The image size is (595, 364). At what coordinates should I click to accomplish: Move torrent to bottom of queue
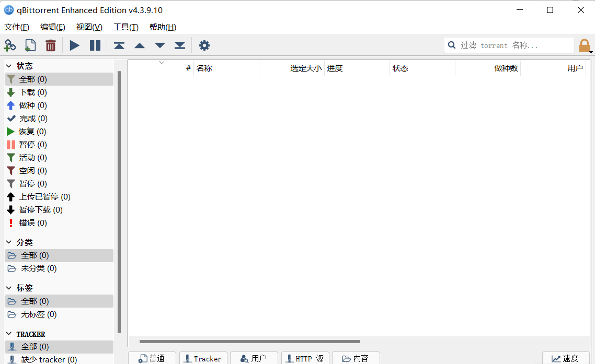180,45
